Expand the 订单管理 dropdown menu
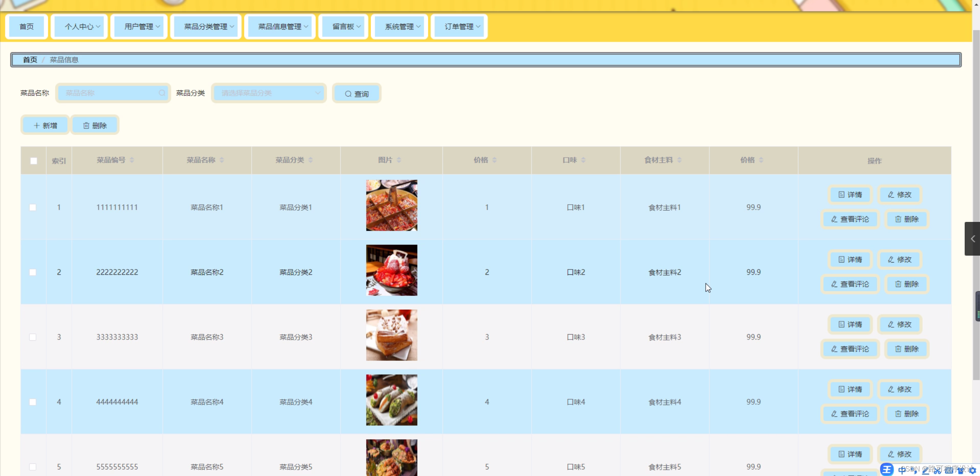980x476 pixels. [x=459, y=27]
